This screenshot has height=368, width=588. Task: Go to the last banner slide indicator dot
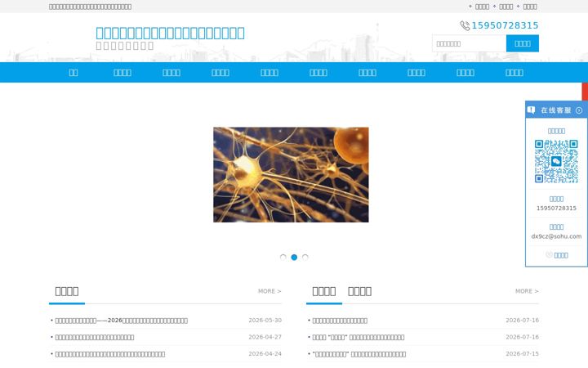point(305,258)
